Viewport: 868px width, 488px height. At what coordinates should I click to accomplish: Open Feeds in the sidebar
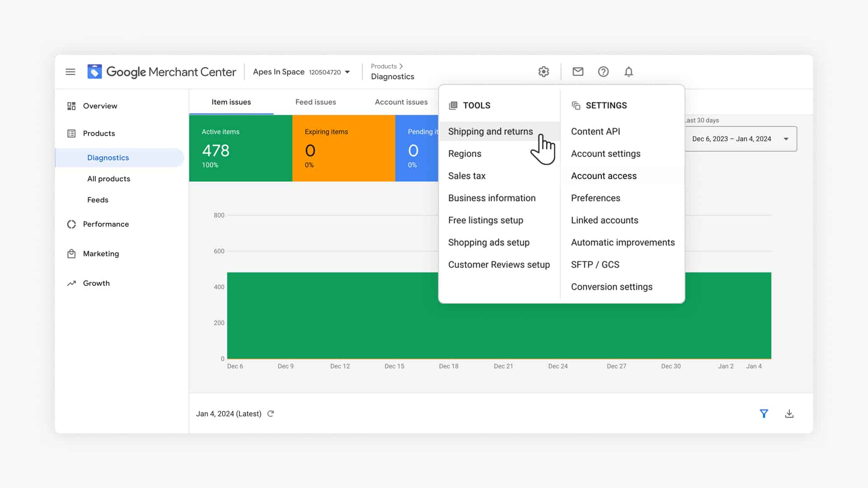pos(98,200)
